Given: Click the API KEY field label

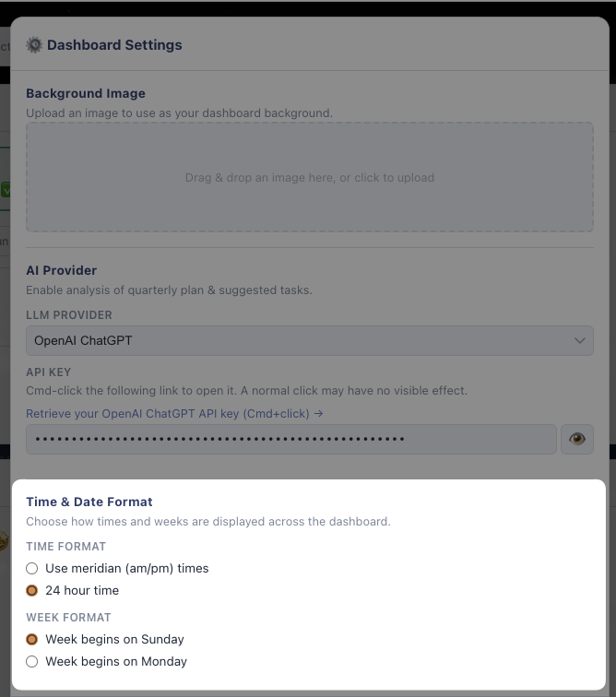Looking at the screenshot, I should coord(48,372).
